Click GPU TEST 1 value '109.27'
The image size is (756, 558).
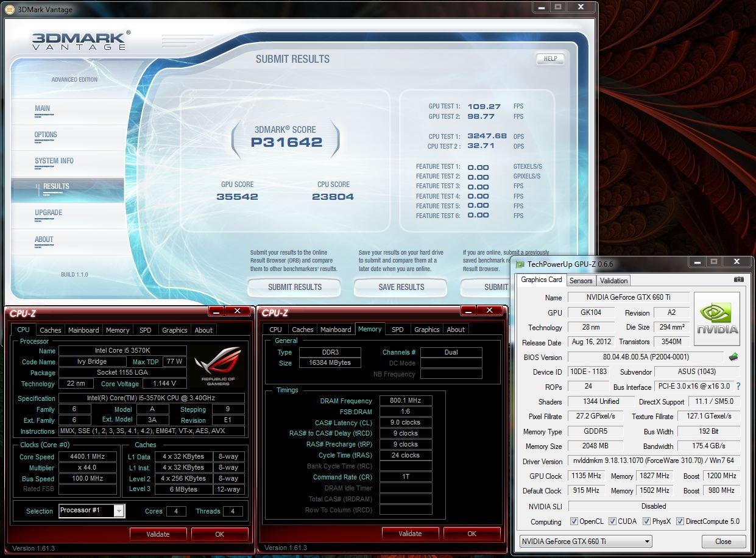(484, 106)
